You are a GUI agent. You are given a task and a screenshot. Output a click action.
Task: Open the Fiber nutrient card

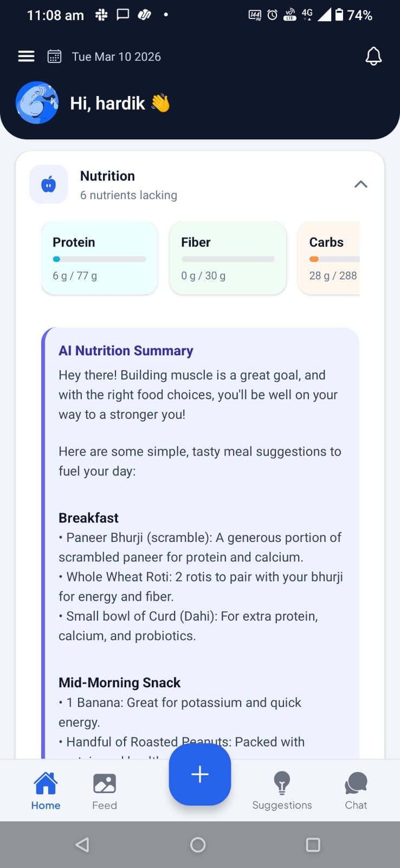pos(228,258)
